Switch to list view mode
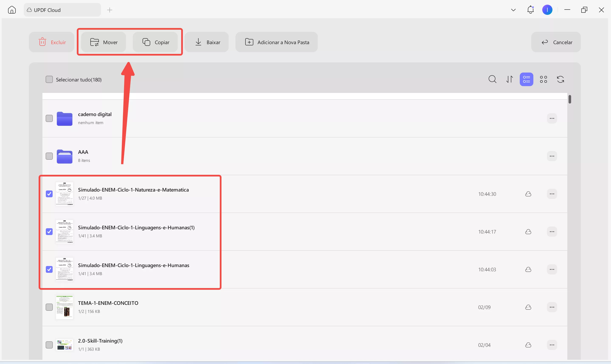The height and width of the screenshot is (364, 611). point(526,79)
